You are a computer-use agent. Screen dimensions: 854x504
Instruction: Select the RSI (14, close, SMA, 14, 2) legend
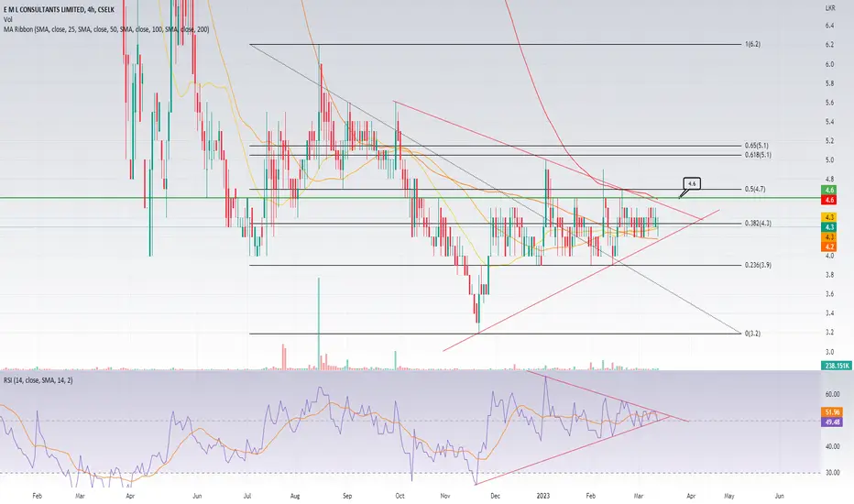point(38,380)
